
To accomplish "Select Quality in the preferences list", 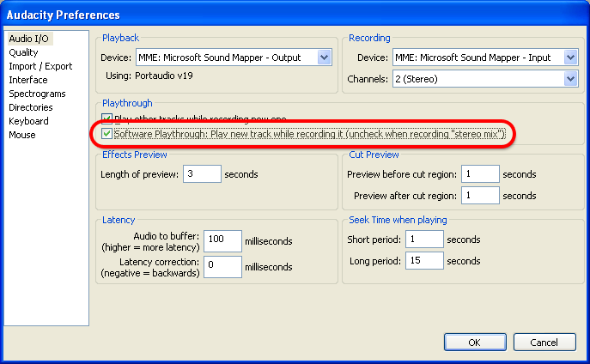I will pos(23,52).
